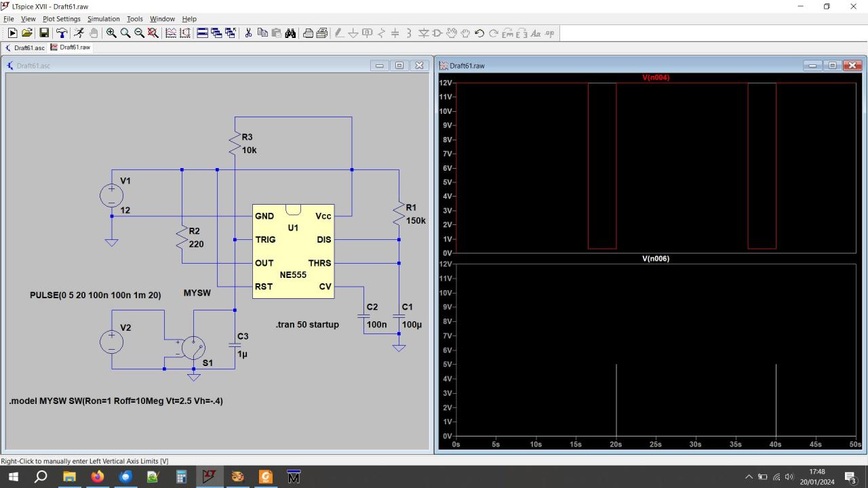This screenshot has width=868, height=488.
Task: Click the V(n004) trace label
Action: pyautogui.click(x=656, y=77)
